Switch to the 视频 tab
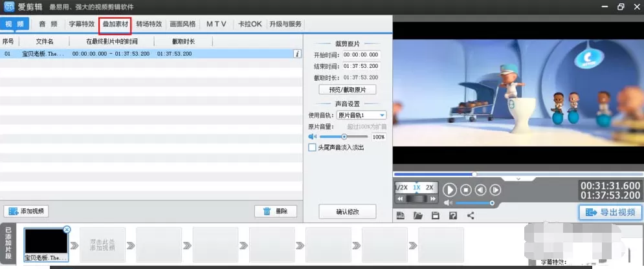 pos(15,24)
